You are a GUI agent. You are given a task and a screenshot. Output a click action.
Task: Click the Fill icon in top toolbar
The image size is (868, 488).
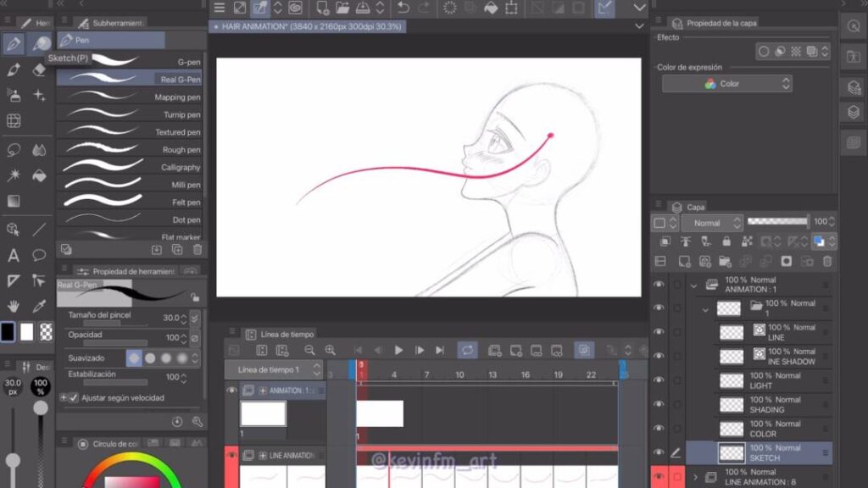pyautogui.click(x=491, y=8)
